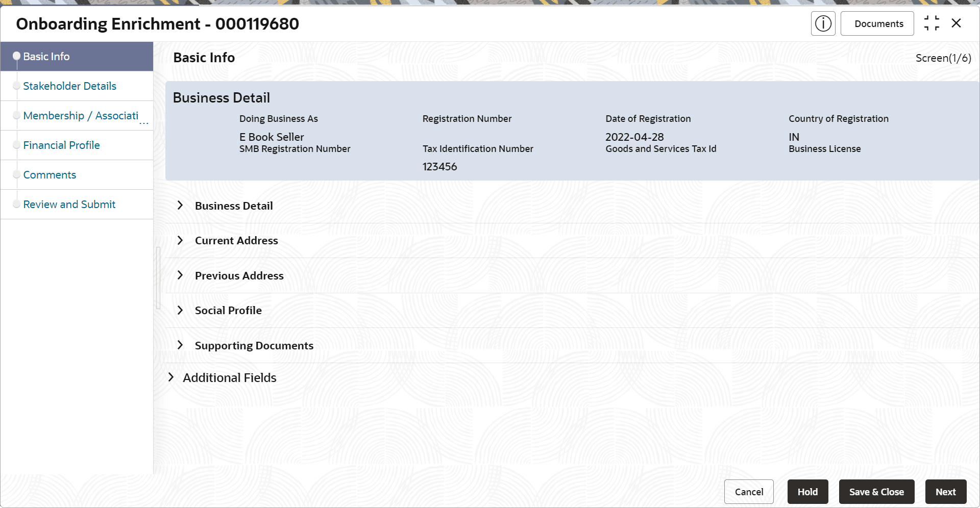Expand the Current Address section chevron

180,240
